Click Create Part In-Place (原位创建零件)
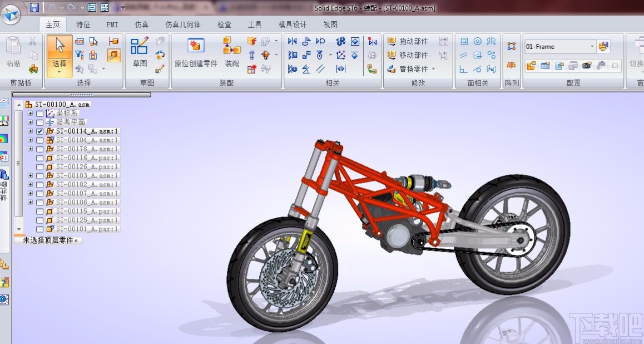 coord(196,52)
